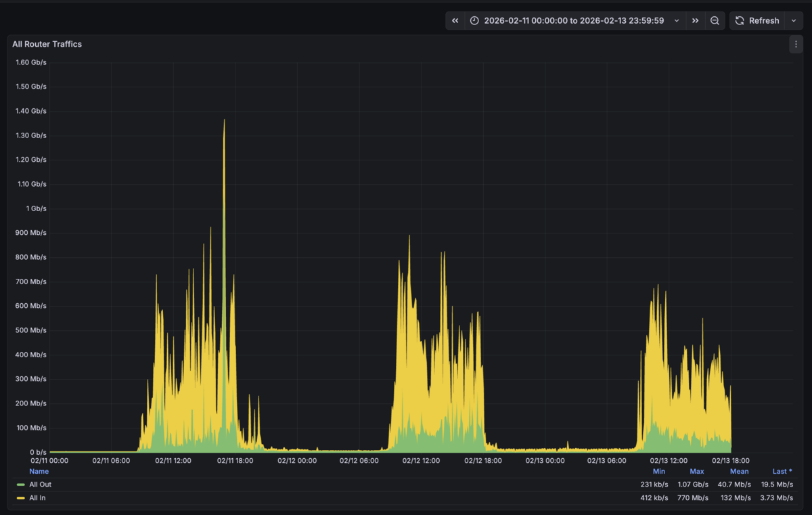Click the 40.7 Mb/s mean value
The image size is (812, 515).
(x=736, y=485)
